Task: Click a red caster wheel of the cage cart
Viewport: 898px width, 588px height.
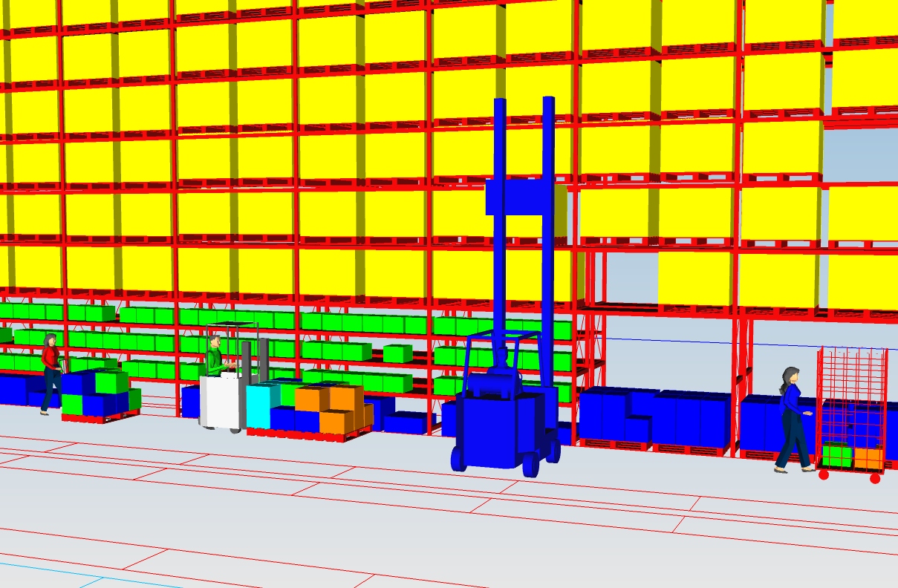Action: pyautogui.click(x=824, y=476)
